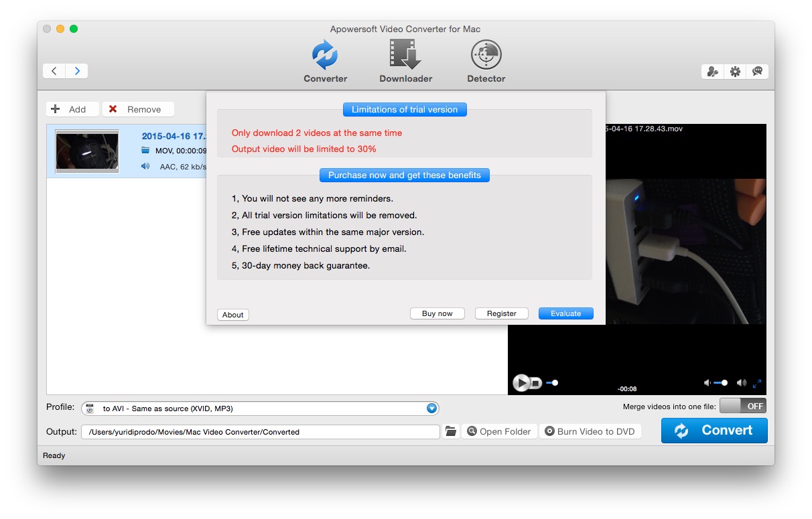Start conversion with Convert button

pyautogui.click(x=714, y=431)
